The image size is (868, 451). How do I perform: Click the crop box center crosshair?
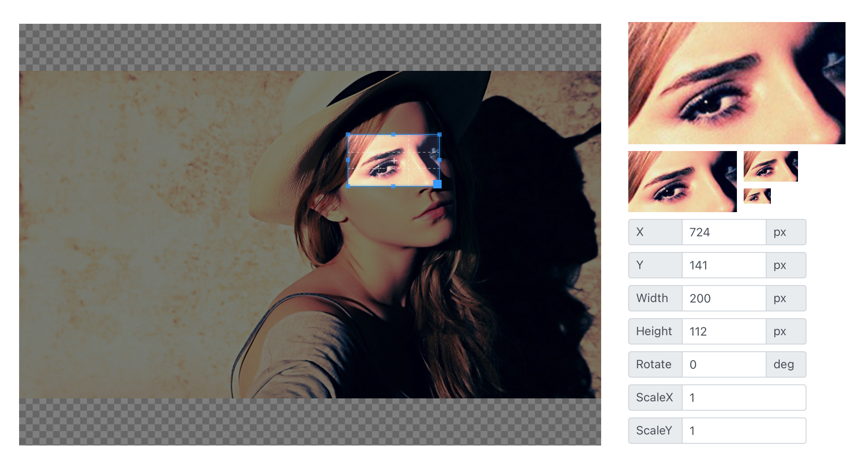point(394,160)
